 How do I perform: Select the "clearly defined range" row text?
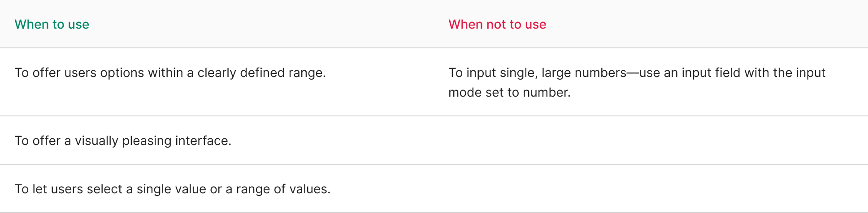[170, 72]
